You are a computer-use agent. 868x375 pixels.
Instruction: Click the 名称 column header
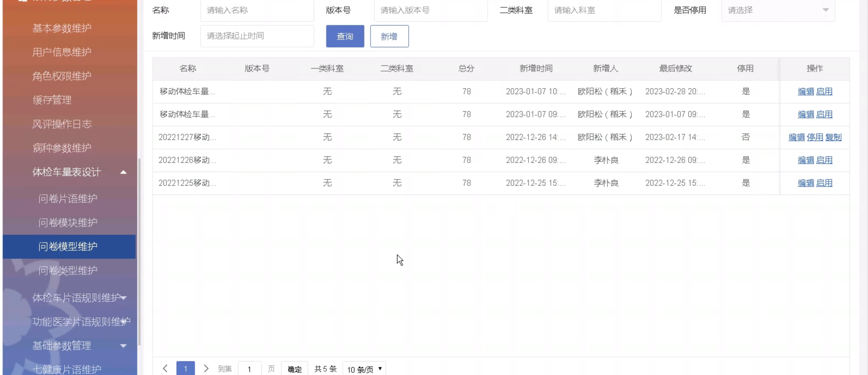click(188, 68)
